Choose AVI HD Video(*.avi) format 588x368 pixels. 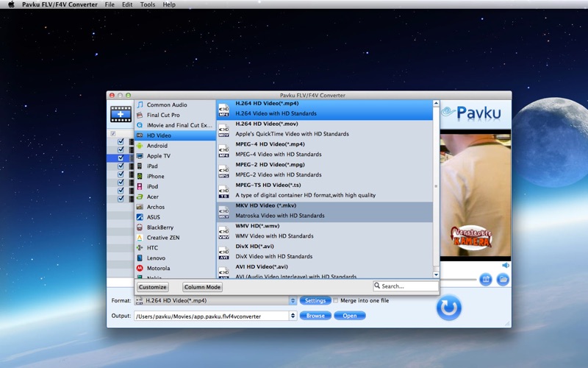pos(324,272)
